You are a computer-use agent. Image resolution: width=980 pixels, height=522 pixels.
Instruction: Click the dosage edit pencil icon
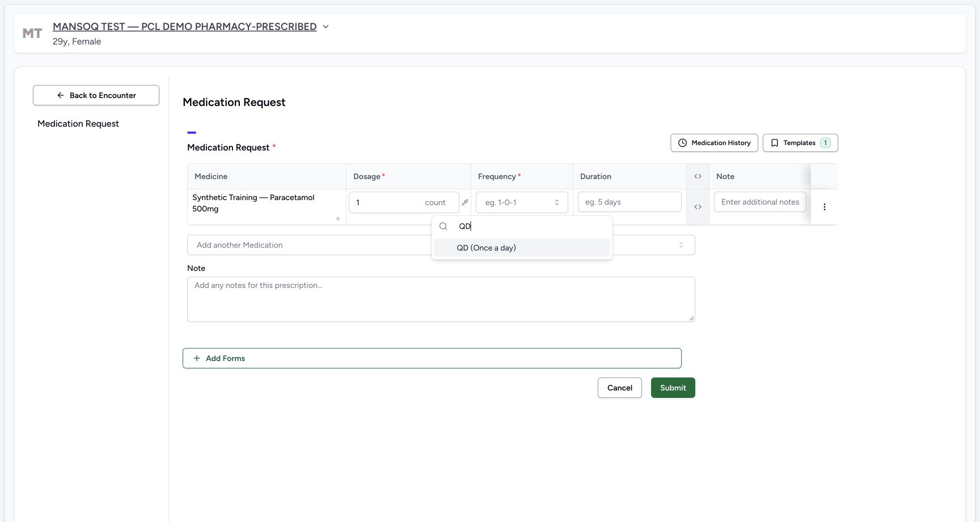click(x=465, y=202)
